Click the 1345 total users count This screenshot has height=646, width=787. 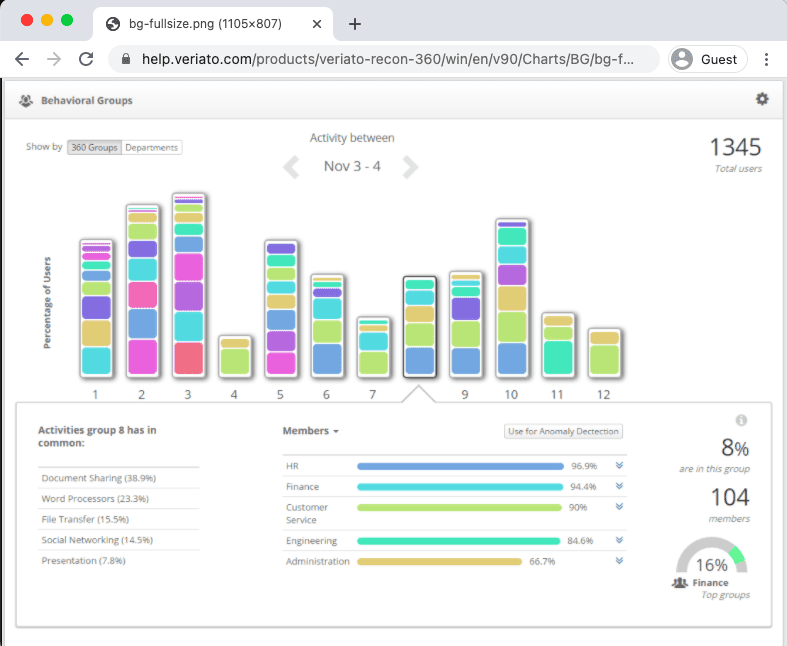(x=735, y=147)
